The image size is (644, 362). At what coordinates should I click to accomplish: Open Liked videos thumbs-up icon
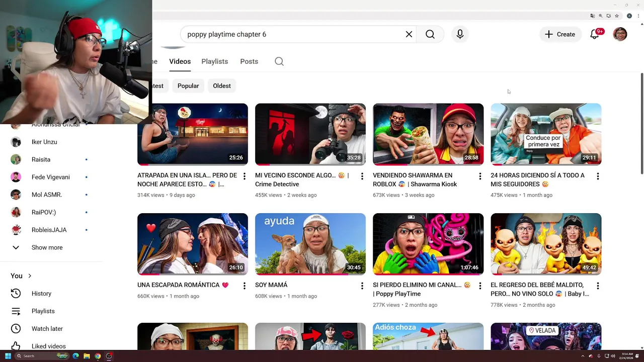coord(16,346)
